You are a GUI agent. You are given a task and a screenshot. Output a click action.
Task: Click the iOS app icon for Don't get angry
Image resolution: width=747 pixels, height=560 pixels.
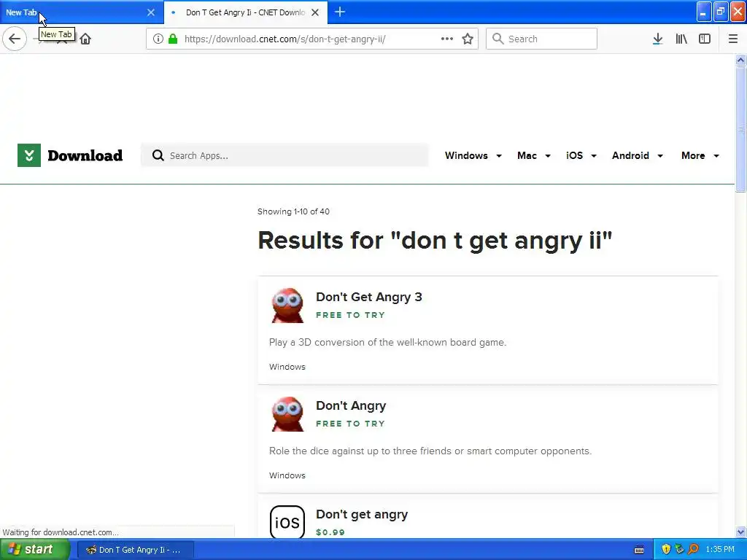click(x=287, y=521)
